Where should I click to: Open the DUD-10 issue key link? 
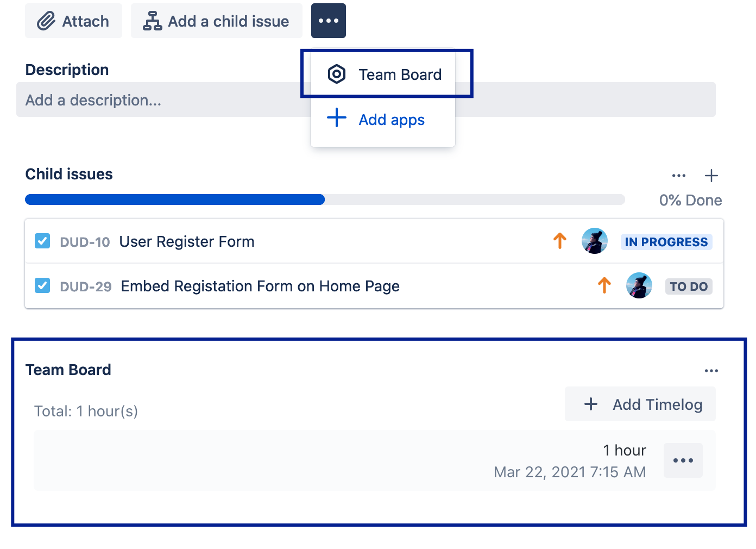tap(85, 242)
